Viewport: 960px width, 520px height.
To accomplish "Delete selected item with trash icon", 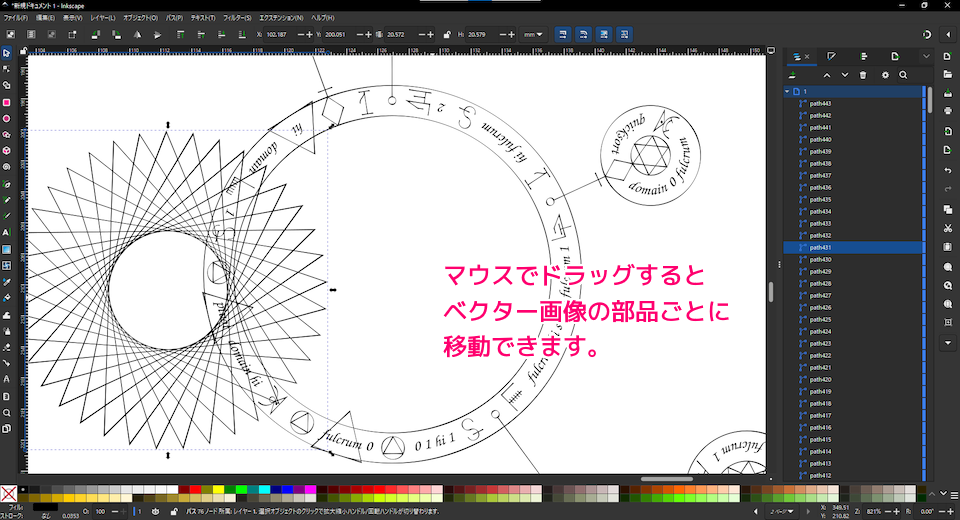I will tap(863, 75).
